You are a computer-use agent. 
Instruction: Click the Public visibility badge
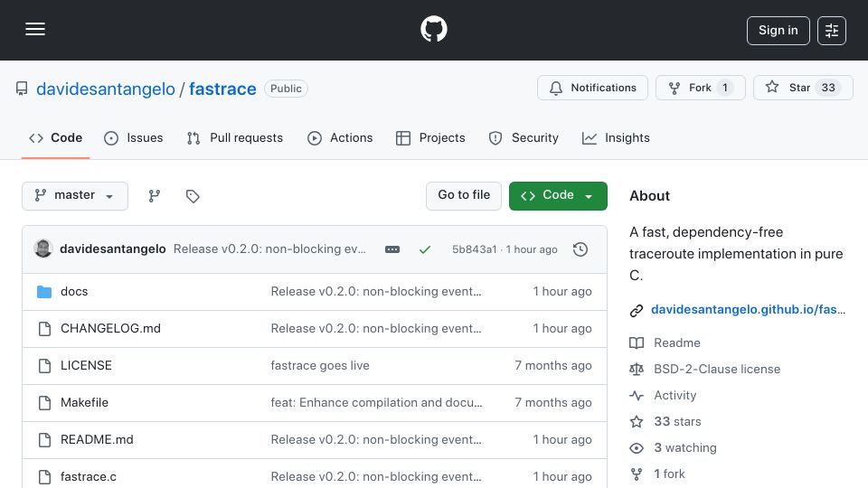pos(286,89)
